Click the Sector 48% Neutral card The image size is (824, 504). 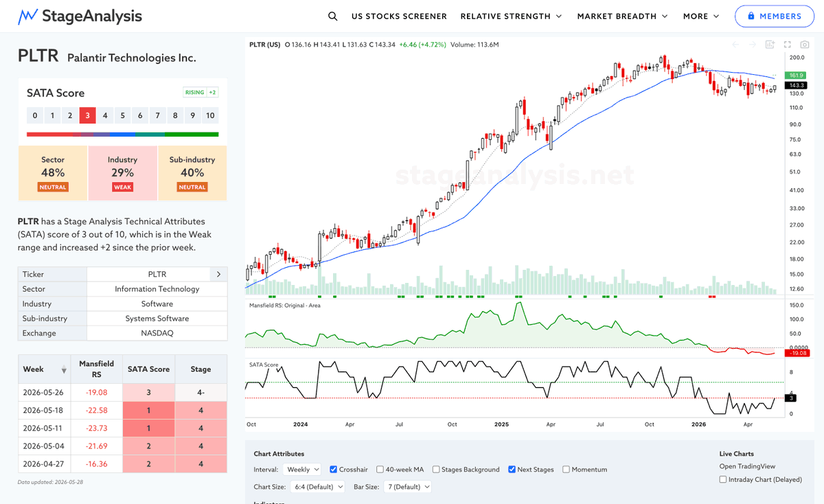(53, 173)
